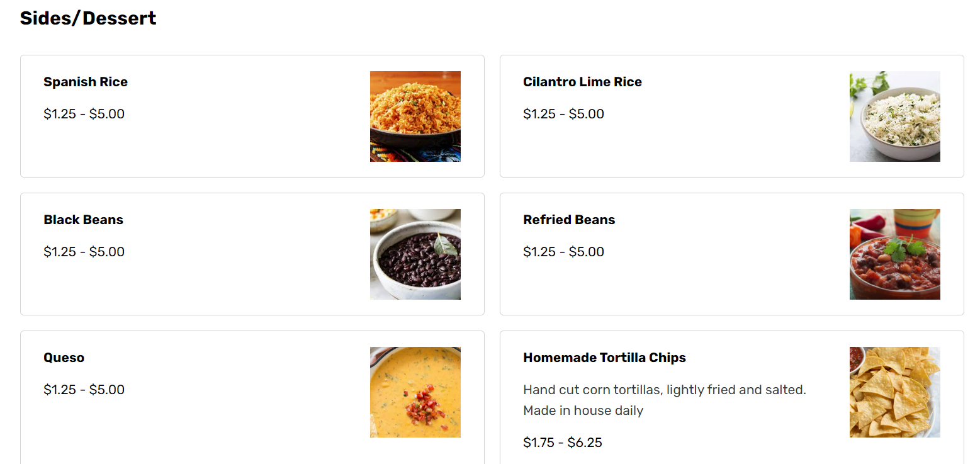Open the Queso dip thumbnail

click(x=415, y=392)
